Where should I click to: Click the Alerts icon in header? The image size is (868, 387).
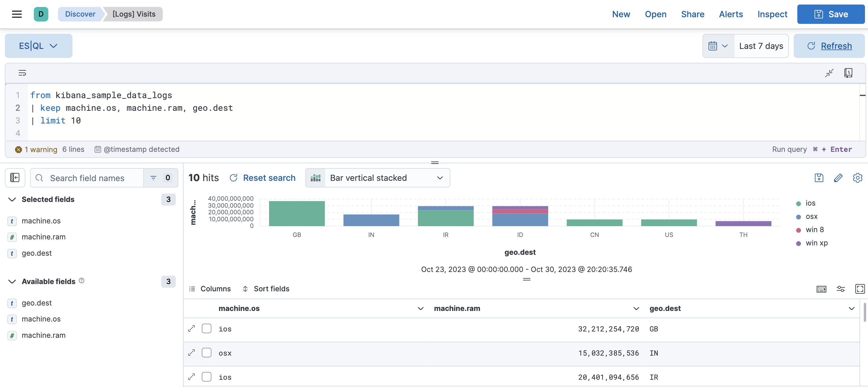pos(731,14)
